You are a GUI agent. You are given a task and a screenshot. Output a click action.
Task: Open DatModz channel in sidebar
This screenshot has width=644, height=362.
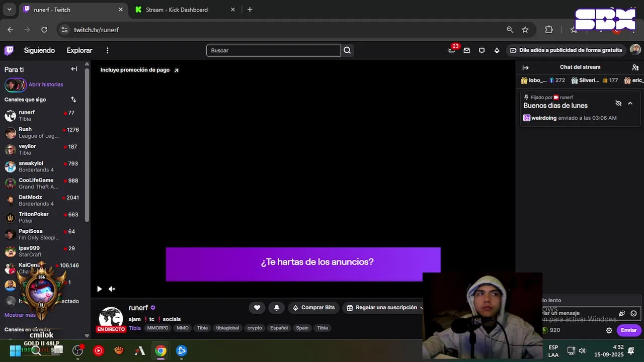click(x=42, y=200)
